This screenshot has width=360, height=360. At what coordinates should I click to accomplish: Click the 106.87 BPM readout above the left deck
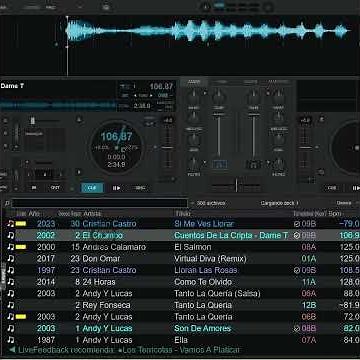161,87
